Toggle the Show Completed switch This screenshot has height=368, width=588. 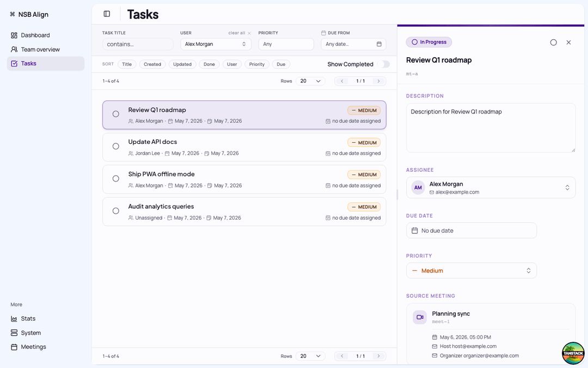384,64
